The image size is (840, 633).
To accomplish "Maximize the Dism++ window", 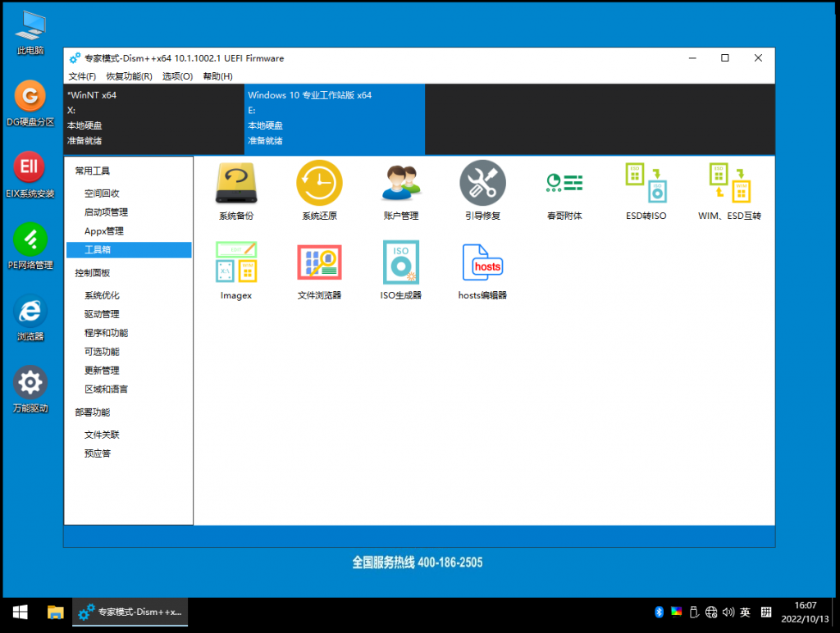I will [x=725, y=58].
